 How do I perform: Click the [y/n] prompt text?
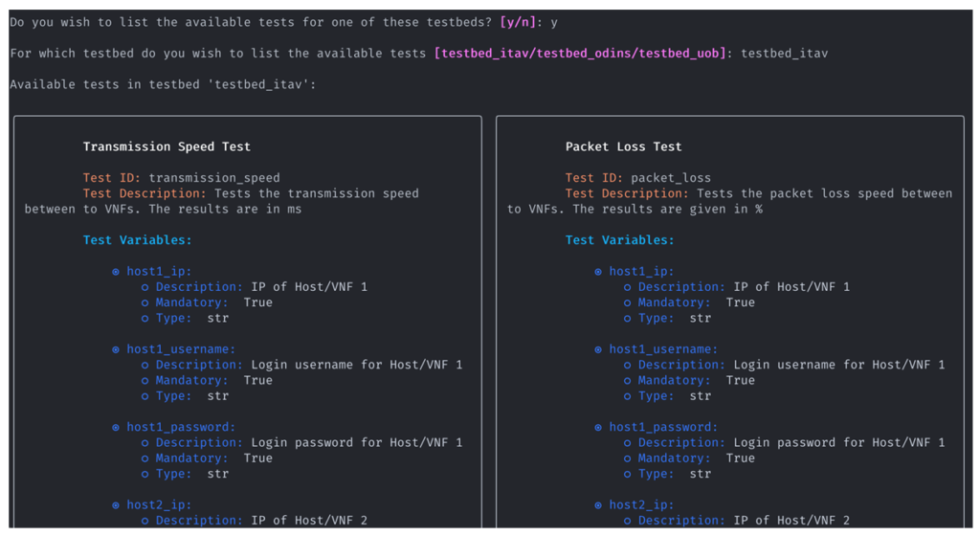(x=518, y=22)
